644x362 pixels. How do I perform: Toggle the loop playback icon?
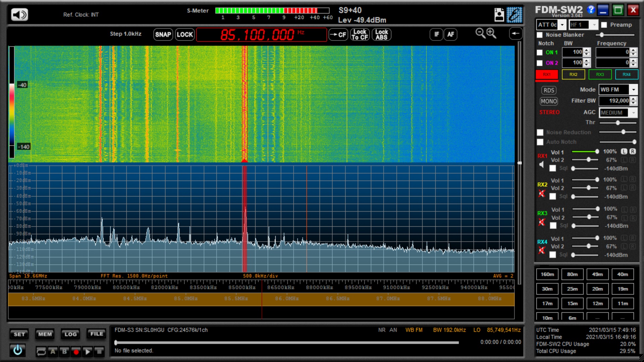click(x=41, y=352)
